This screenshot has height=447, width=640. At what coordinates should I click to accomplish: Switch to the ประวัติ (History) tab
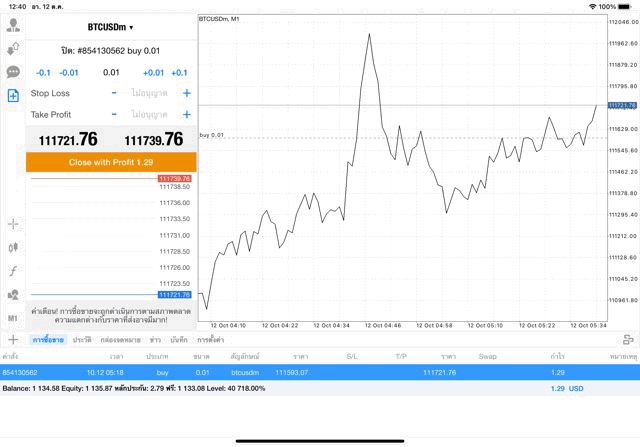click(x=82, y=340)
